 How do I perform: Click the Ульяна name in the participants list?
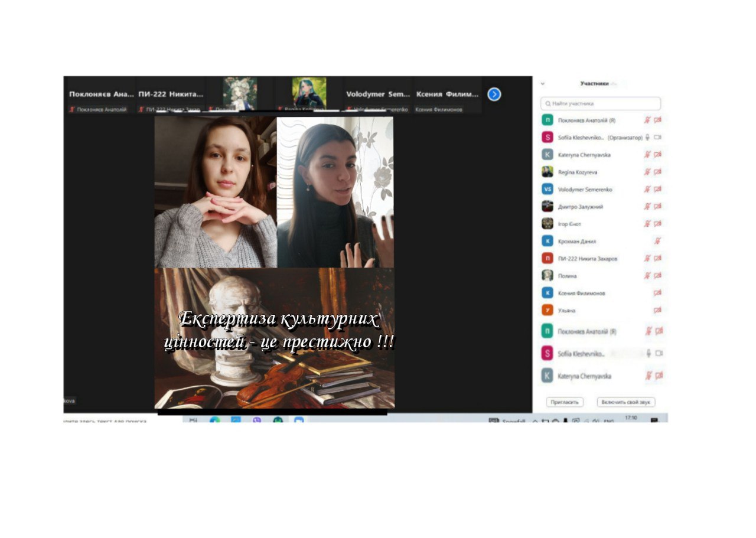click(x=566, y=310)
